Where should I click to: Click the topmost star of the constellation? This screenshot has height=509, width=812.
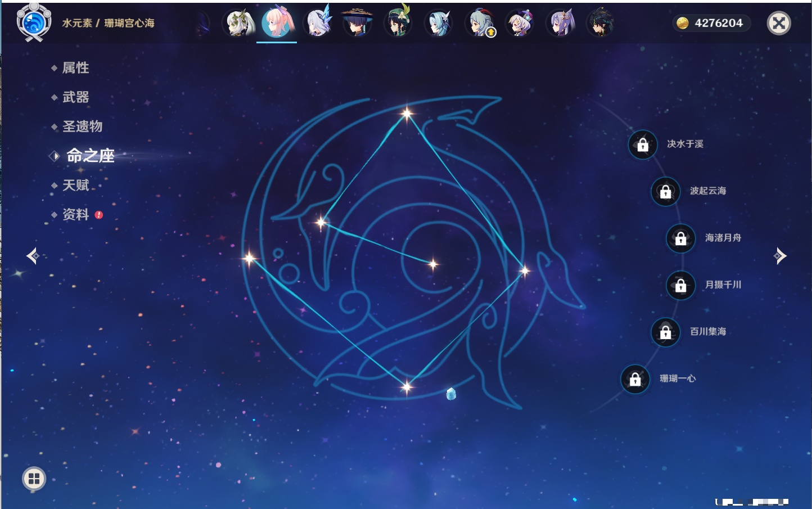pyautogui.click(x=407, y=114)
